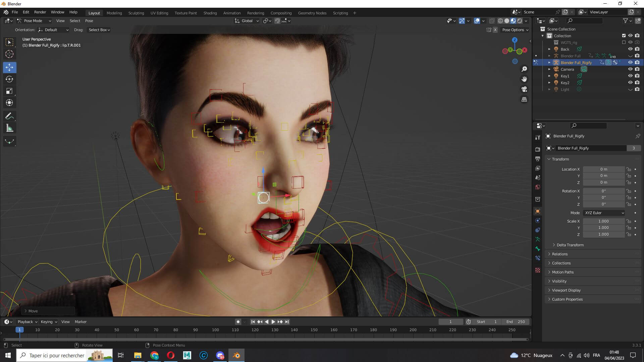The height and width of the screenshot is (362, 644).
Task: Open the Pose Options popover
Action: (x=515, y=30)
